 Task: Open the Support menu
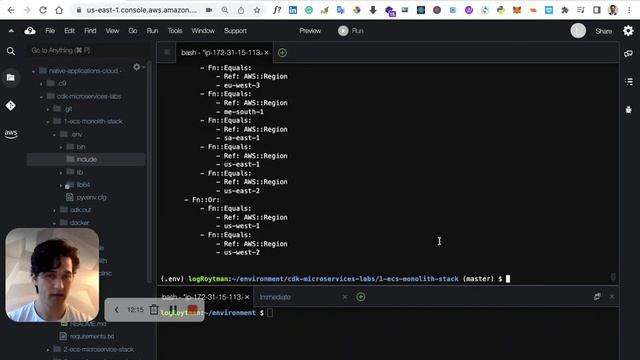pos(235,31)
